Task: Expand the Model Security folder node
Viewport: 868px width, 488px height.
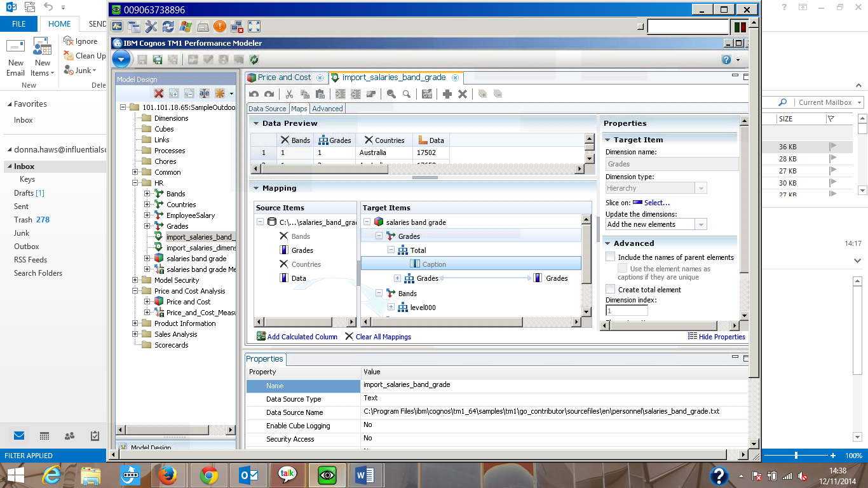Action: 135,280
